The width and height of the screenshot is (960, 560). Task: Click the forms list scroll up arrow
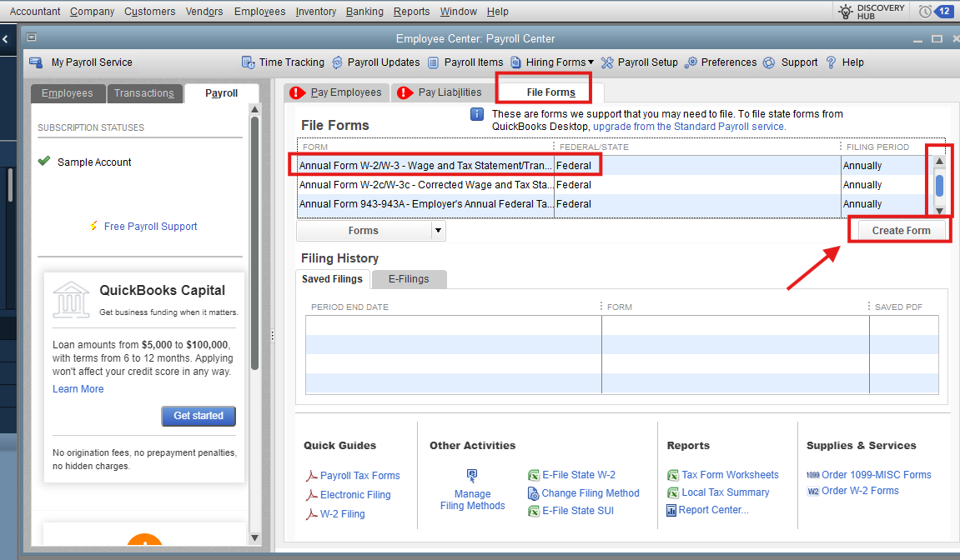(939, 161)
